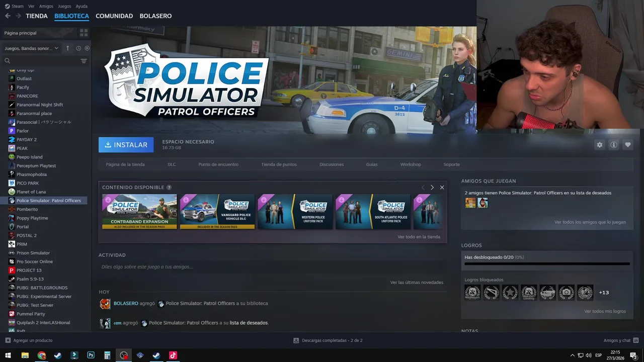Open advanced filter options icon
Viewport: 644px width, 362px height.
tap(84, 61)
